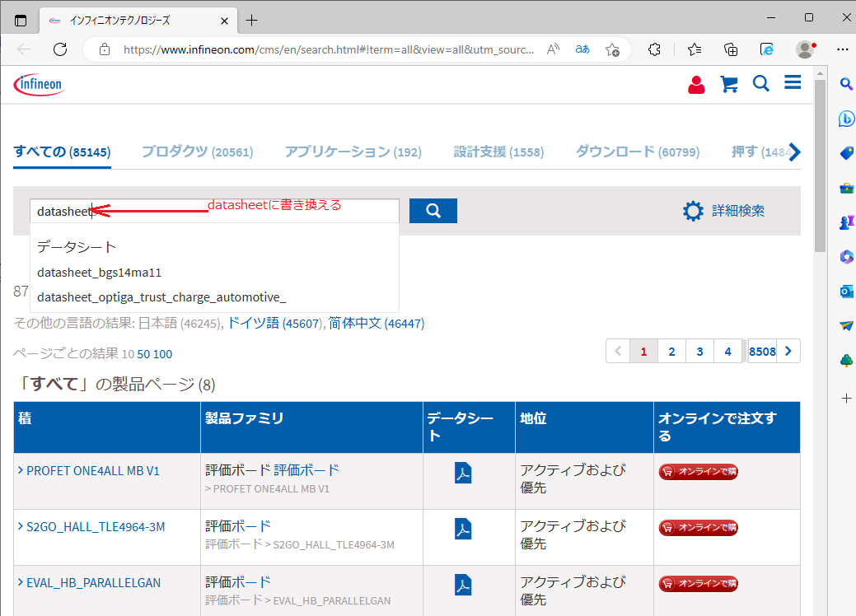Open the browser profile avatar
Screen dimensions: 856x616
pos(805,49)
